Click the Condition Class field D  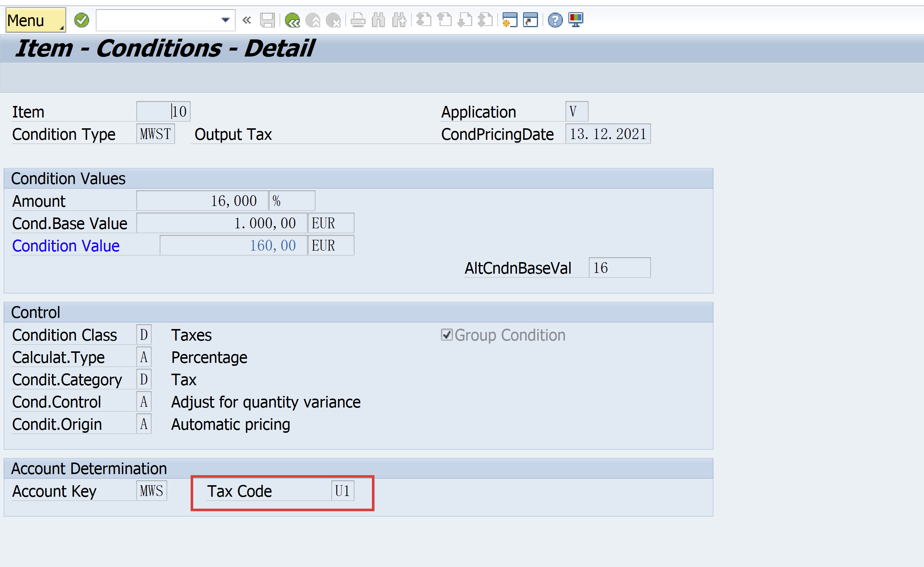(144, 335)
